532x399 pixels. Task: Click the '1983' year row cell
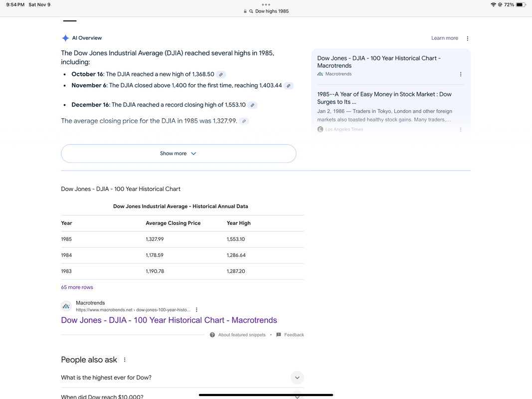66,271
